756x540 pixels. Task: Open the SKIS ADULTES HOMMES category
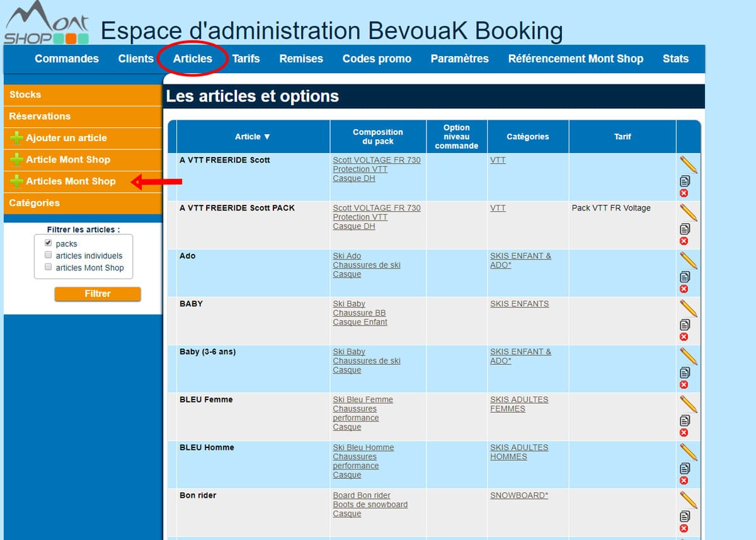click(x=519, y=452)
